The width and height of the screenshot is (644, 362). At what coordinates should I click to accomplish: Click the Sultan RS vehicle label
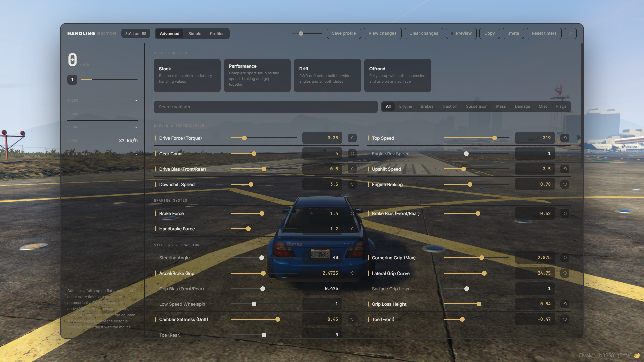[x=136, y=34]
